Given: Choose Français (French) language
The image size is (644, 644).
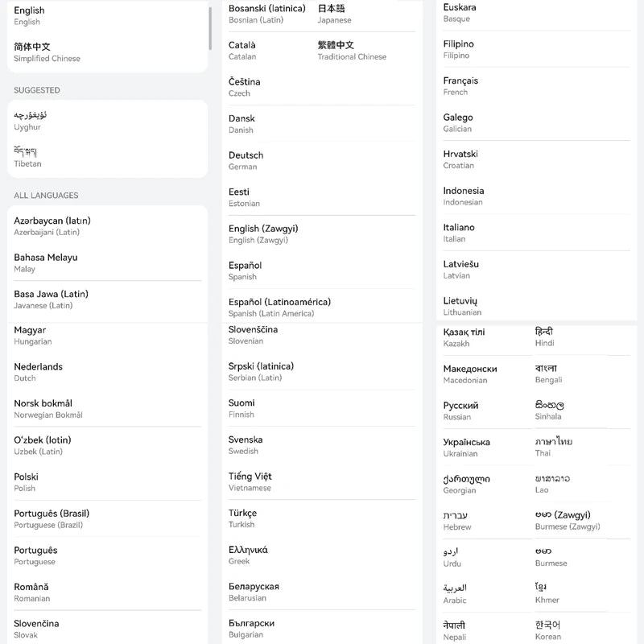Looking at the screenshot, I should tap(460, 85).
